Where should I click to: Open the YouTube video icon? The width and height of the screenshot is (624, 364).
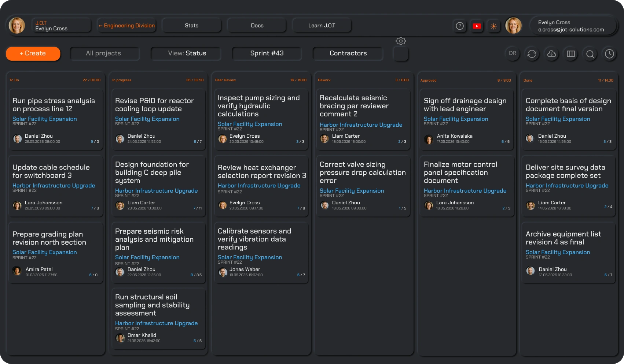tap(477, 26)
